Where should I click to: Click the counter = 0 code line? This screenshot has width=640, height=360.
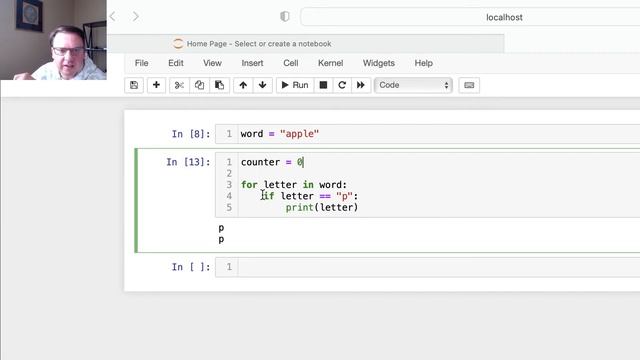(272, 162)
